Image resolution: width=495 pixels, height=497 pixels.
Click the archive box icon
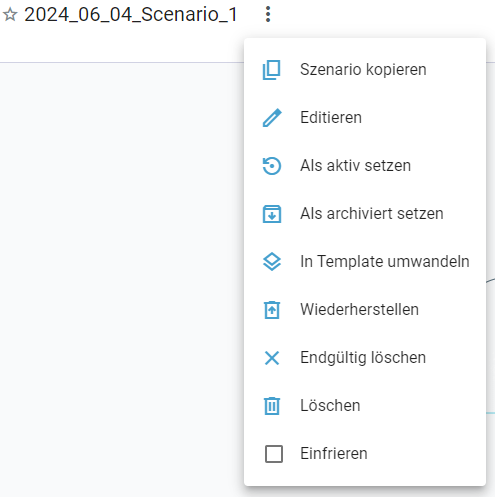pyautogui.click(x=272, y=214)
